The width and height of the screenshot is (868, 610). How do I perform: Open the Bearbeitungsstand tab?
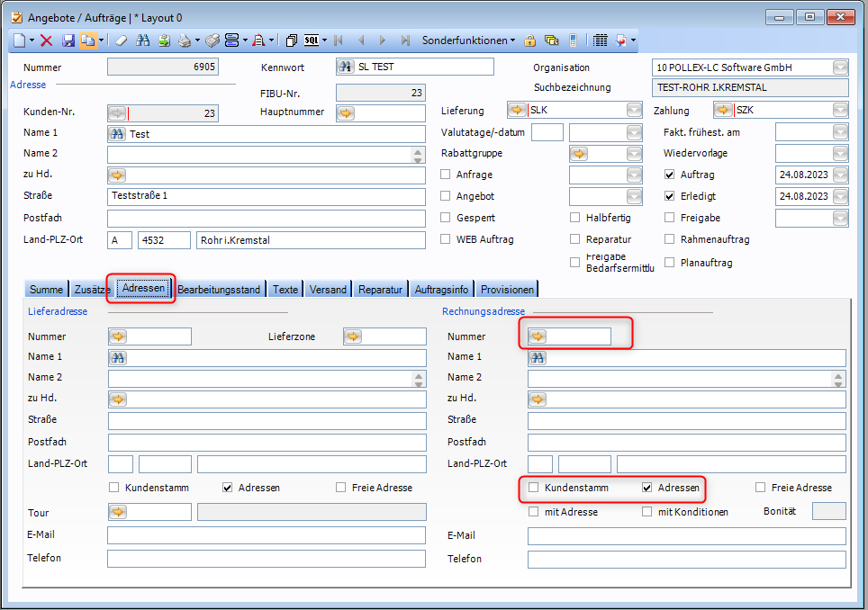(x=219, y=290)
